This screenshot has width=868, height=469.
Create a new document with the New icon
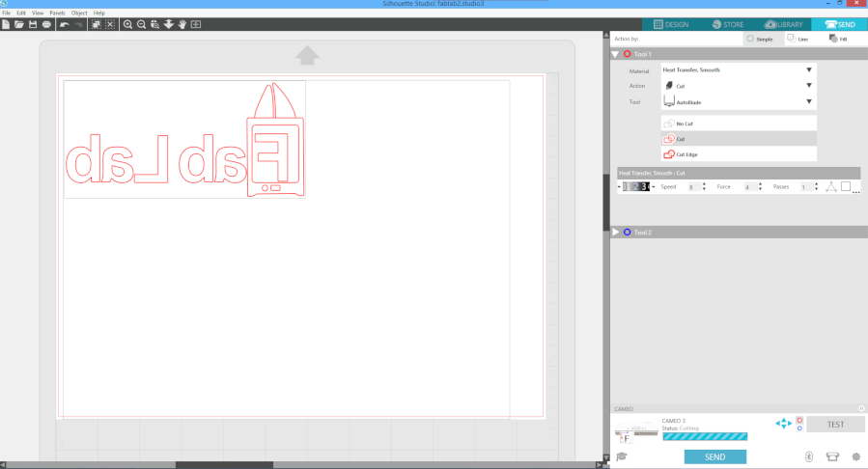pos(6,24)
